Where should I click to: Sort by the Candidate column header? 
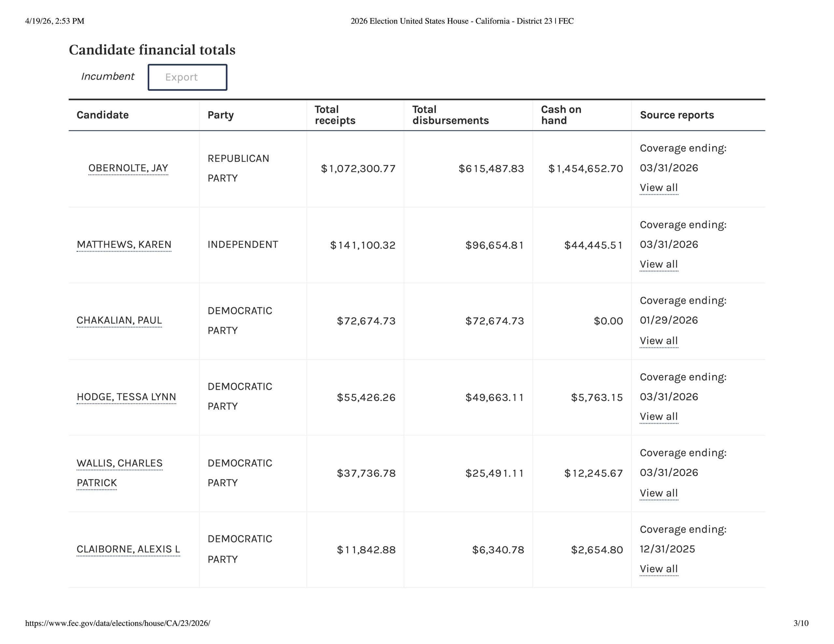pyautogui.click(x=102, y=115)
